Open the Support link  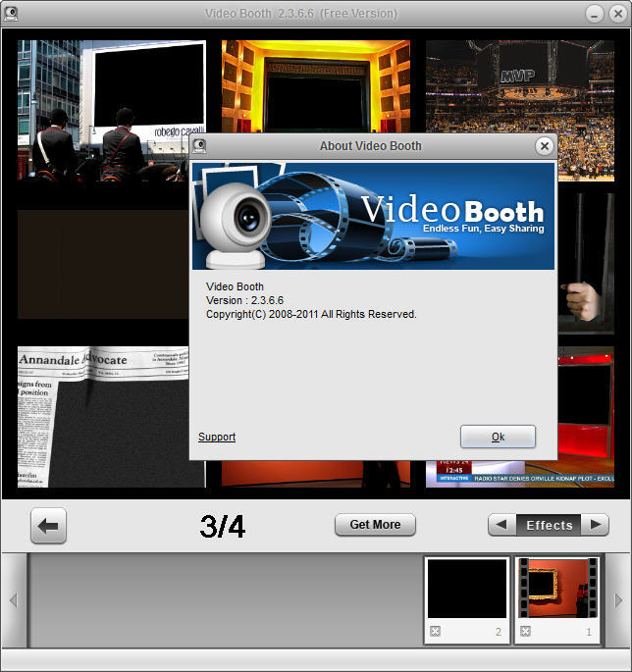[x=217, y=437]
